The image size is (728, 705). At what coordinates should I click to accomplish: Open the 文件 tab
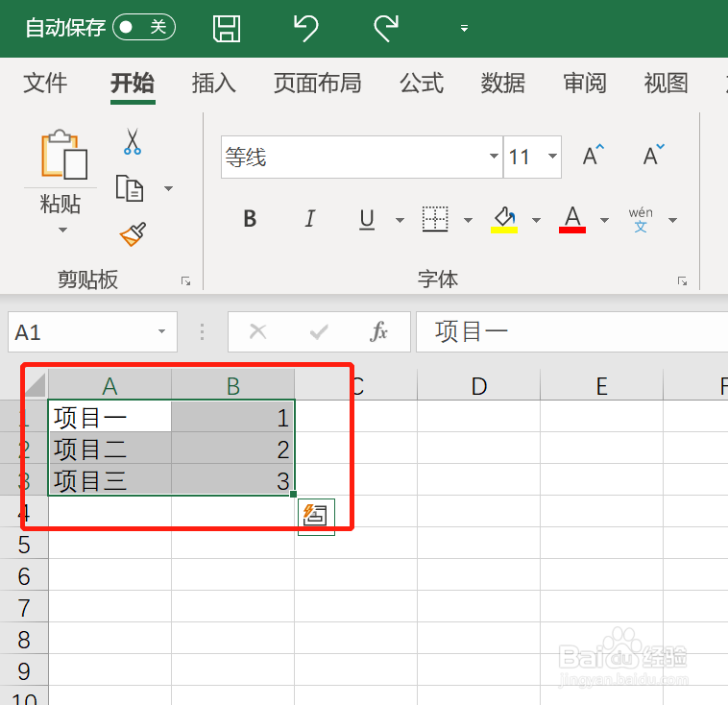click(45, 84)
